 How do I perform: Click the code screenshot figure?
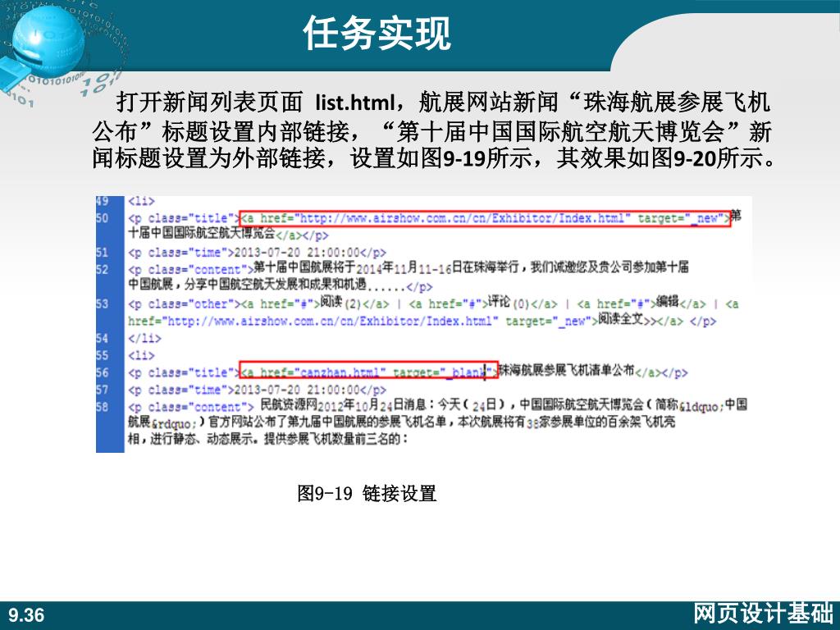pyautogui.click(x=424, y=324)
